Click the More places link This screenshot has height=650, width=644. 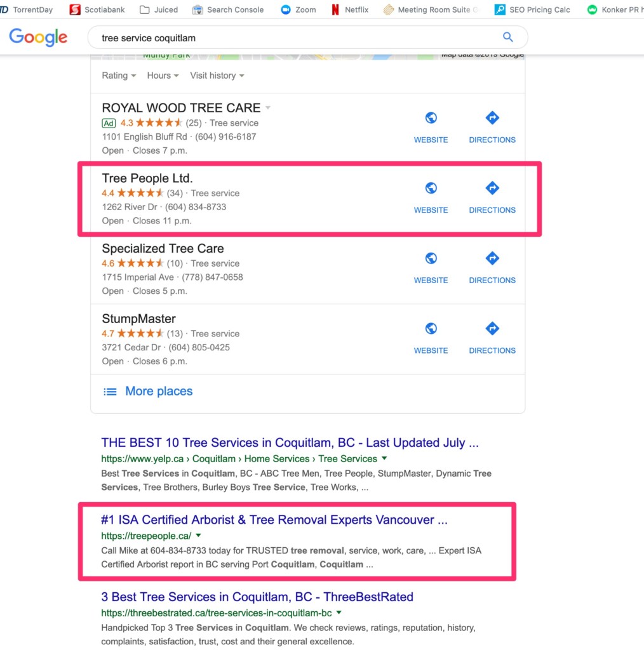coord(159,391)
